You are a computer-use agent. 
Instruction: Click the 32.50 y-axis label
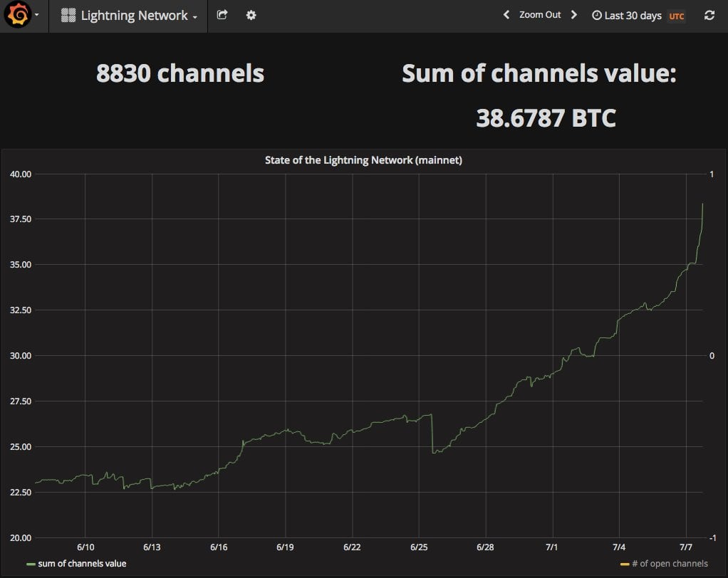tap(21, 310)
